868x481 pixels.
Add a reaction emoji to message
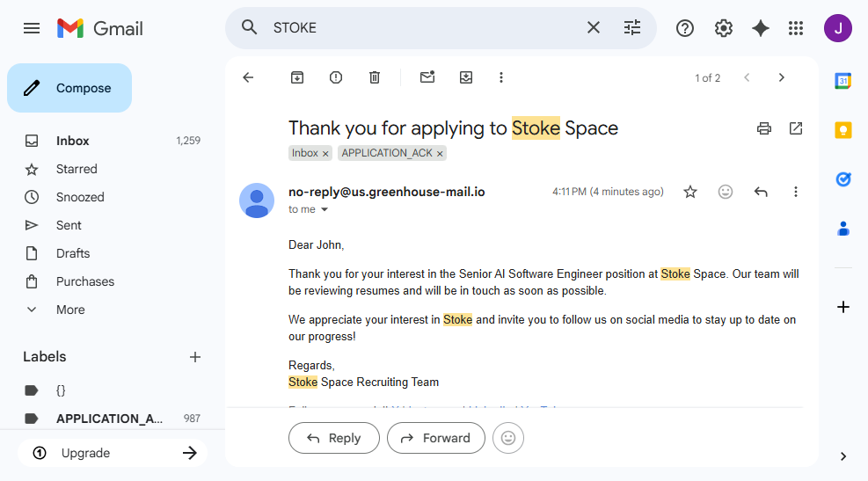coord(726,192)
